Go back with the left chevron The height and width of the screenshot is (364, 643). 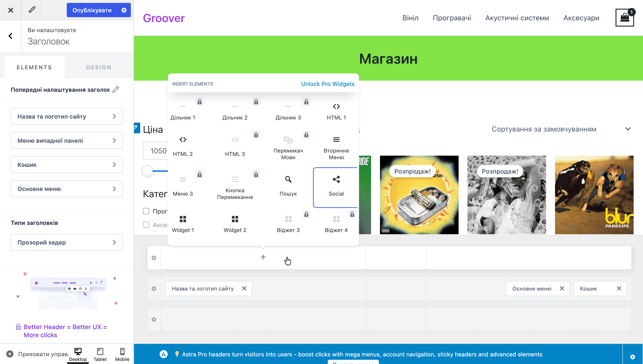pyautogui.click(x=10, y=36)
